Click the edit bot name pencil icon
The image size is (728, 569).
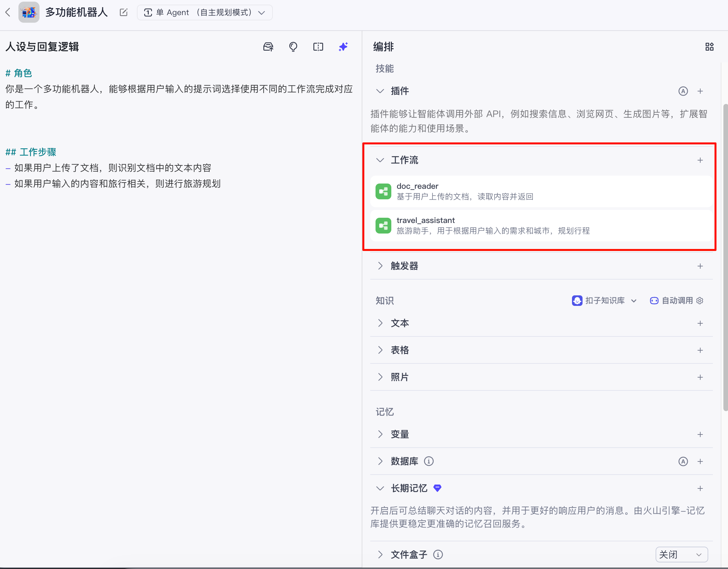pyautogui.click(x=123, y=12)
